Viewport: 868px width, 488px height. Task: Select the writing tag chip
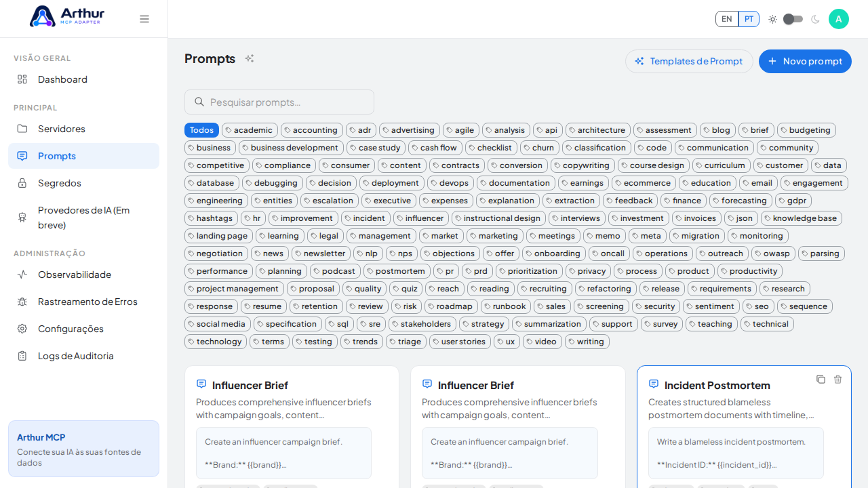pyautogui.click(x=587, y=342)
